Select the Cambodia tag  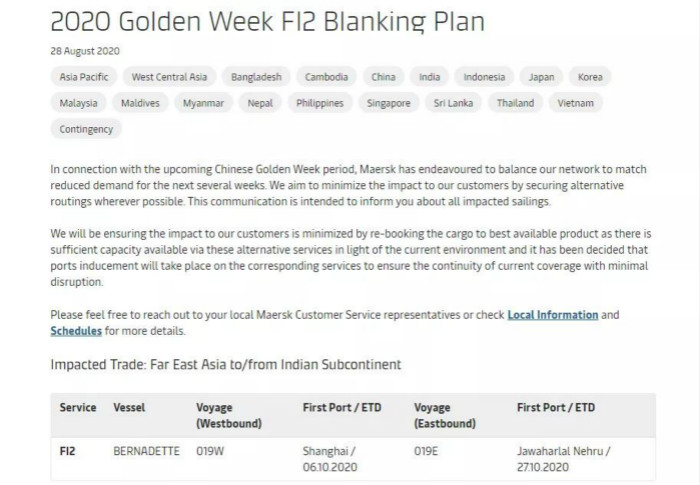[326, 77]
